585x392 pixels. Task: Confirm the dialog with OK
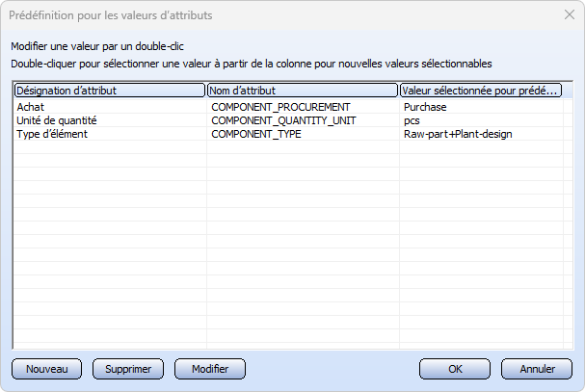point(455,369)
